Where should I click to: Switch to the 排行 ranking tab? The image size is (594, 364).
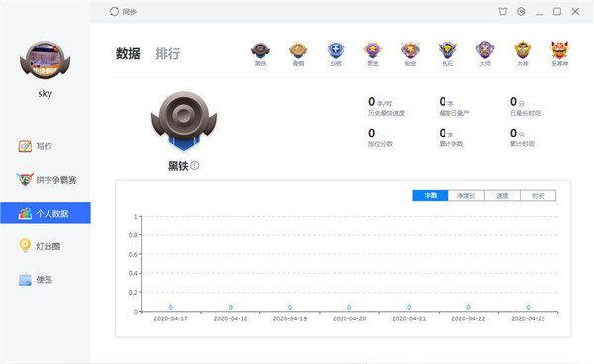coord(168,53)
